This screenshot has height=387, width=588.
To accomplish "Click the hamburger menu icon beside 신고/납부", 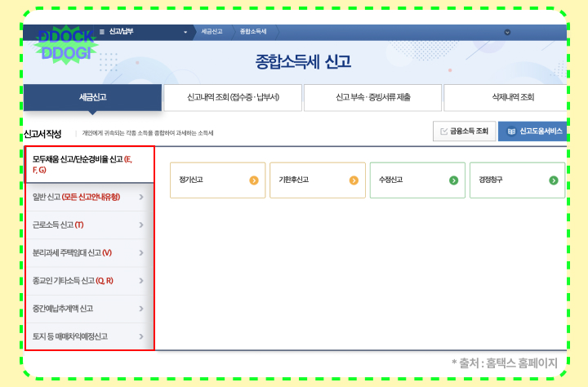I will (102, 32).
